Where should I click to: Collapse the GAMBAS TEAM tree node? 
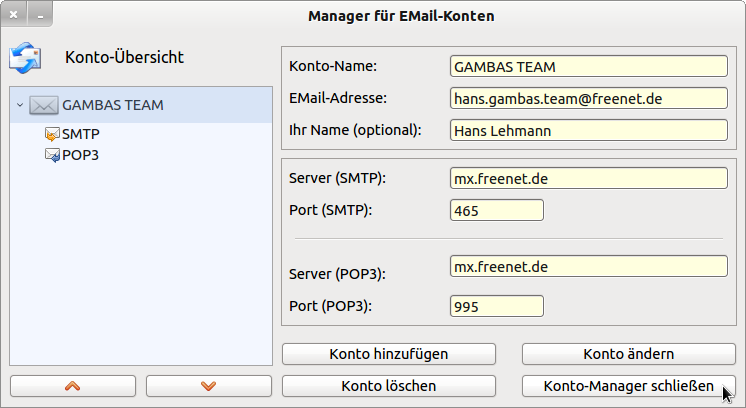(20, 105)
